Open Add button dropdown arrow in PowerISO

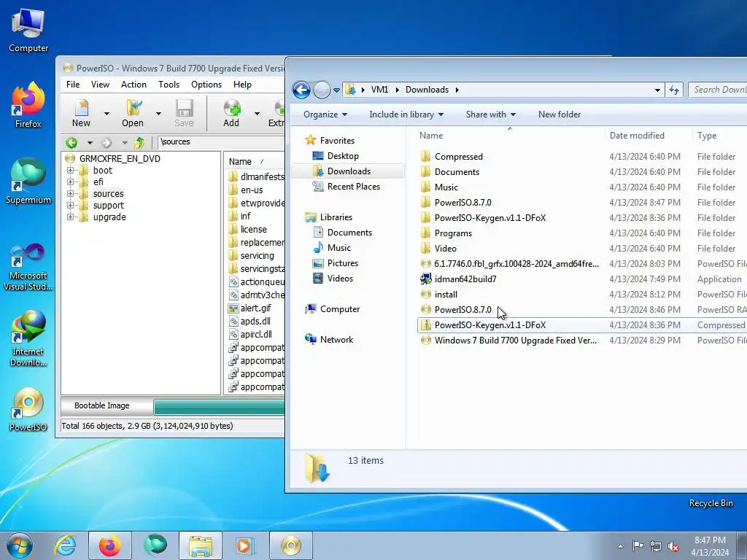pyautogui.click(x=258, y=113)
